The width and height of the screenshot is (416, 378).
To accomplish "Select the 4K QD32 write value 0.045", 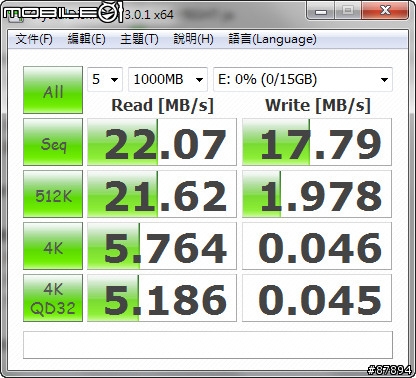I will point(317,298).
